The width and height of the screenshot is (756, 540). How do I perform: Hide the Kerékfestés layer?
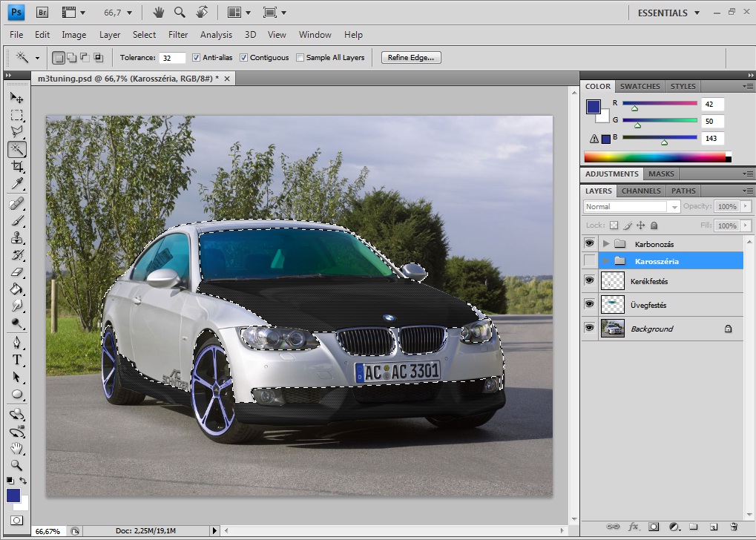pyautogui.click(x=590, y=280)
